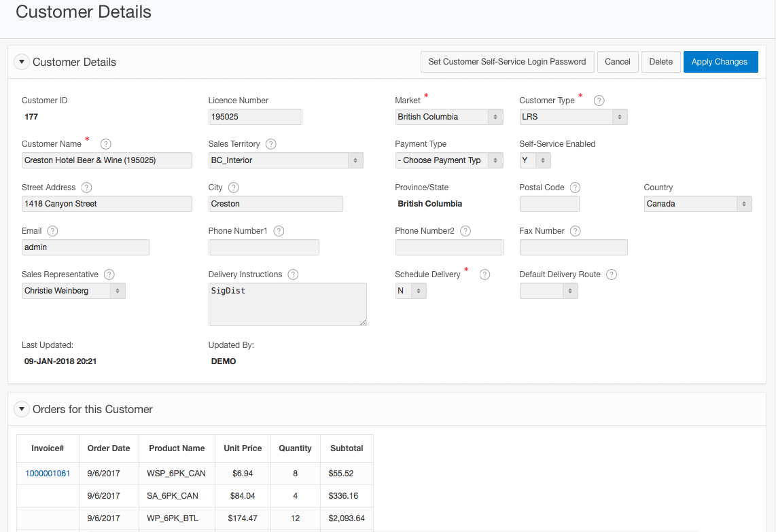Click Default Delivery Route help icon
The image size is (776, 532).
pyautogui.click(x=611, y=274)
